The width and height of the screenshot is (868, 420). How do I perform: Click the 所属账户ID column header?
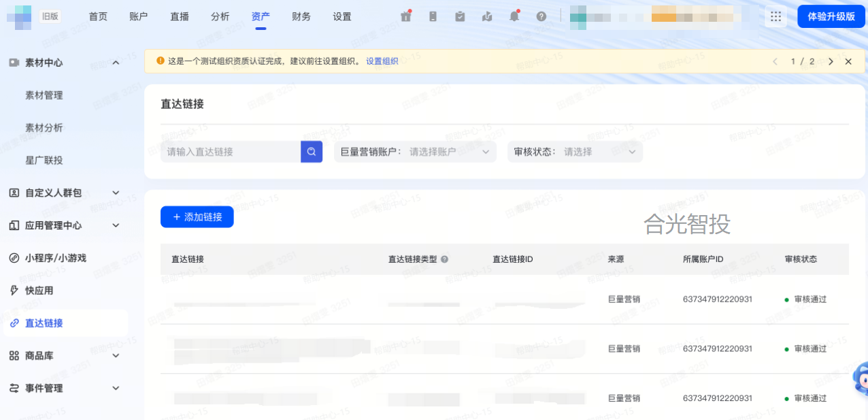pyautogui.click(x=703, y=259)
